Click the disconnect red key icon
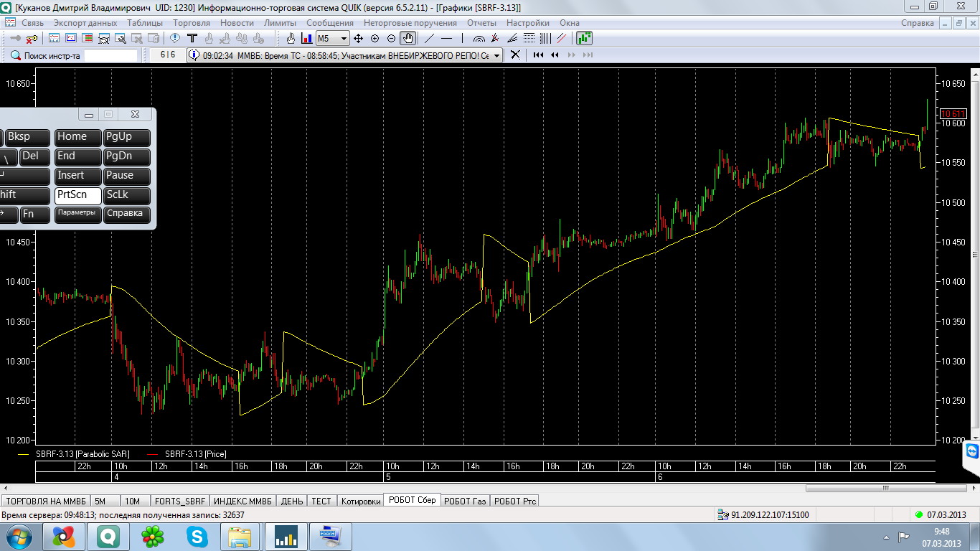The height and width of the screenshot is (551, 980). 32,38
